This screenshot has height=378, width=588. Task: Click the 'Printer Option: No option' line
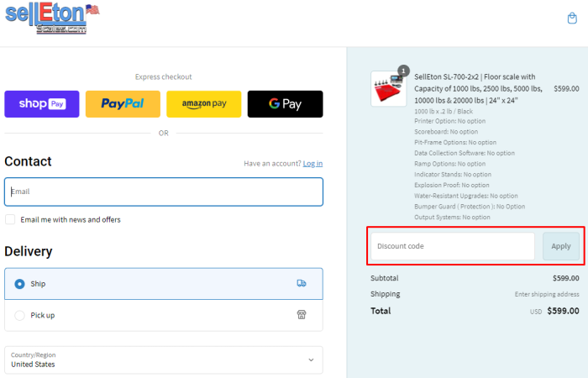pos(449,121)
